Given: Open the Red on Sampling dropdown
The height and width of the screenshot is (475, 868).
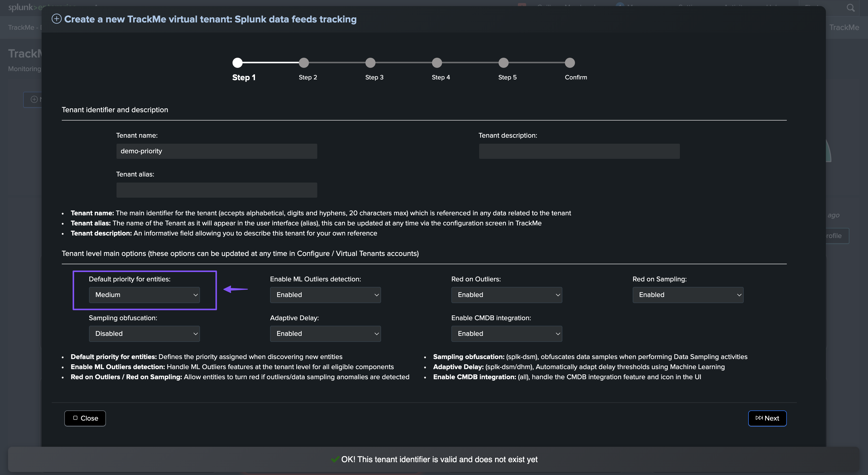Looking at the screenshot, I should click(688, 295).
